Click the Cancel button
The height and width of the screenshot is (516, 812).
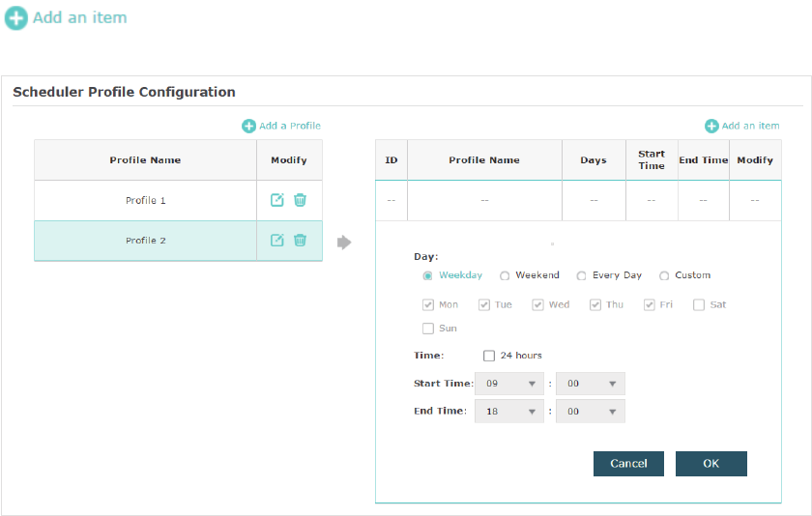tap(628, 464)
